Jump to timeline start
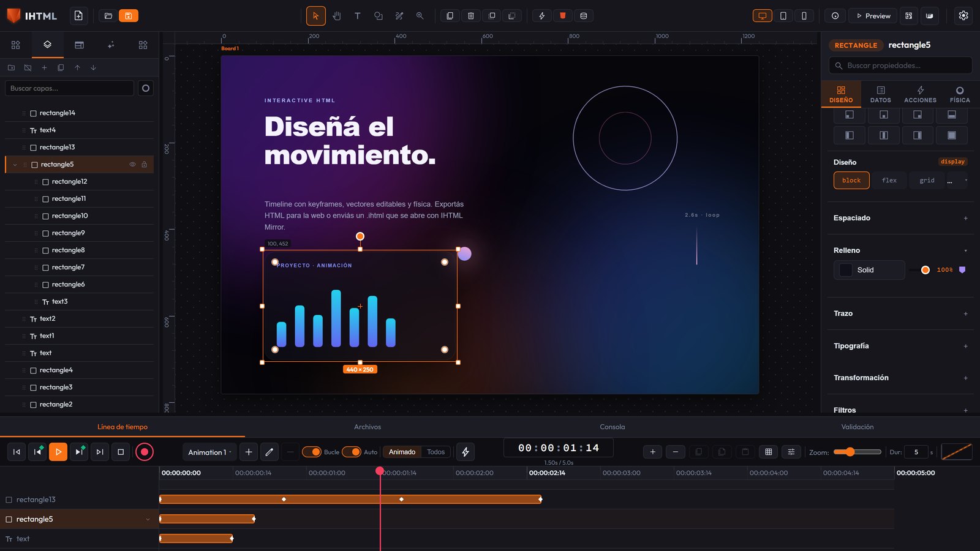Screen dimensions: 980x551 17,452
